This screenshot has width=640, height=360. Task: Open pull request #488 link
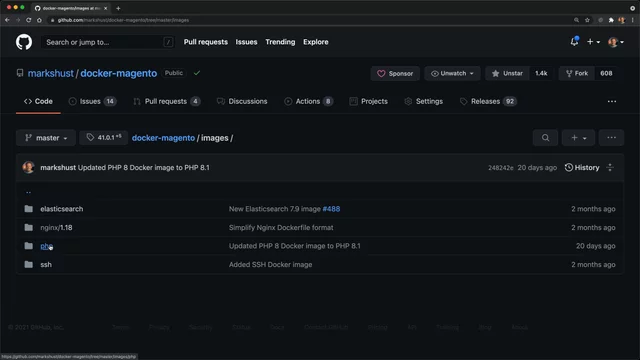tap(331, 209)
